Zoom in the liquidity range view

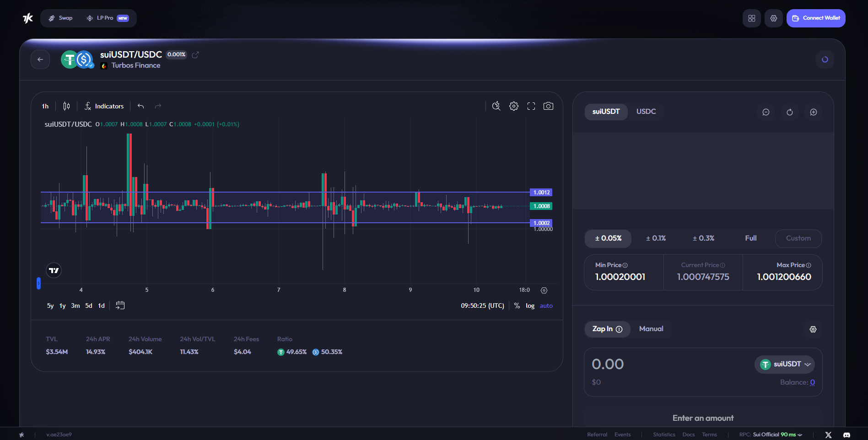coord(813,112)
